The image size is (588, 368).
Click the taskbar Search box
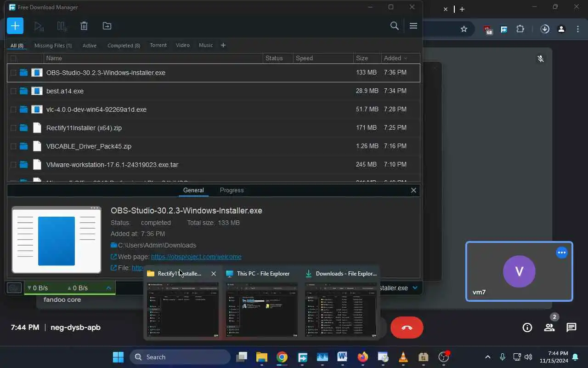click(x=180, y=357)
